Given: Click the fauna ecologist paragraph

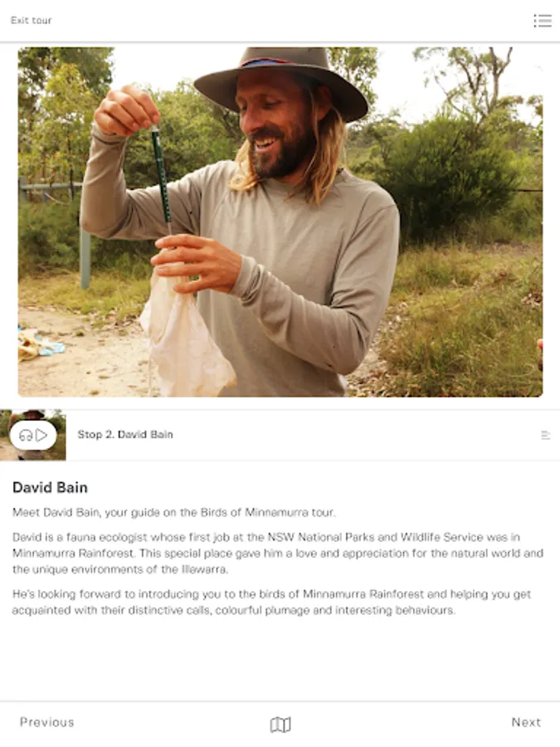Looking at the screenshot, I should [278, 553].
